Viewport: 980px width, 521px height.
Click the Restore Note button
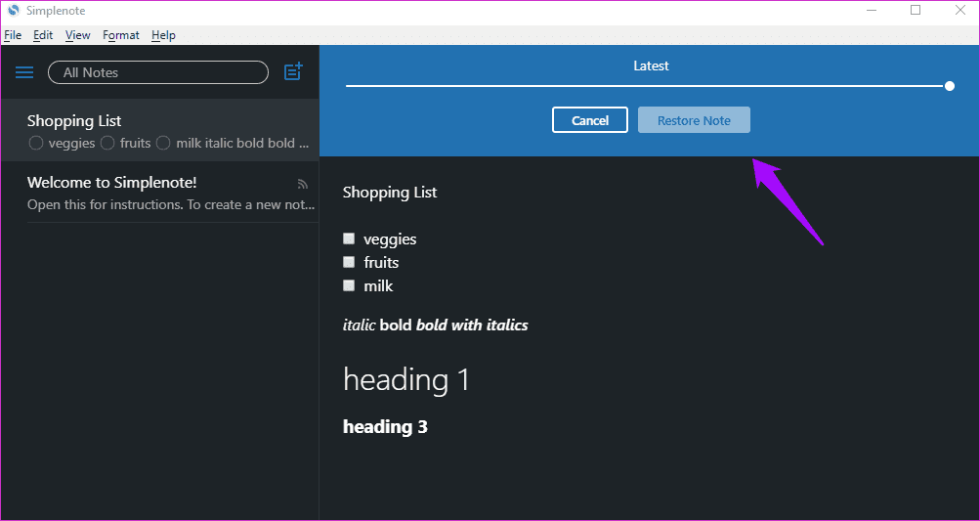tap(694, 120)
